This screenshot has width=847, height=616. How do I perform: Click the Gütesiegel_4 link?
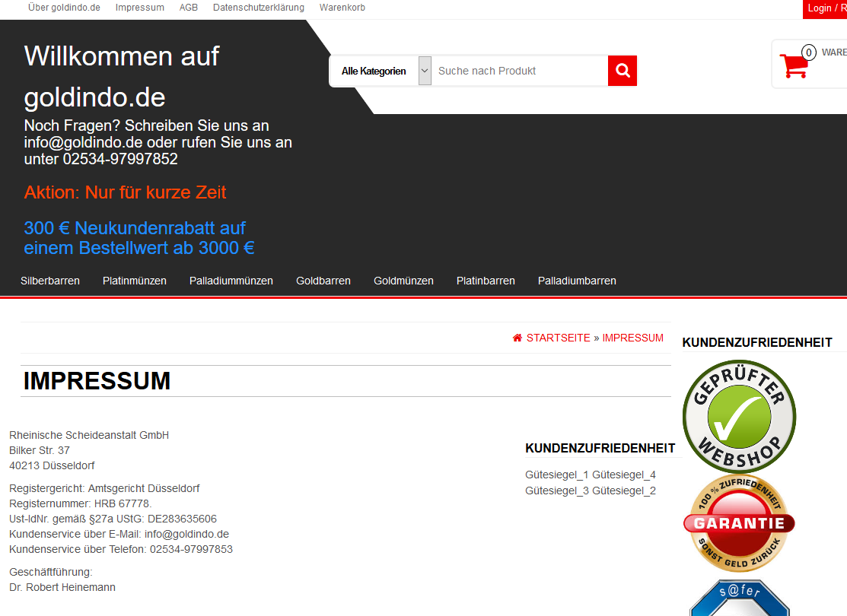[624, 475]
